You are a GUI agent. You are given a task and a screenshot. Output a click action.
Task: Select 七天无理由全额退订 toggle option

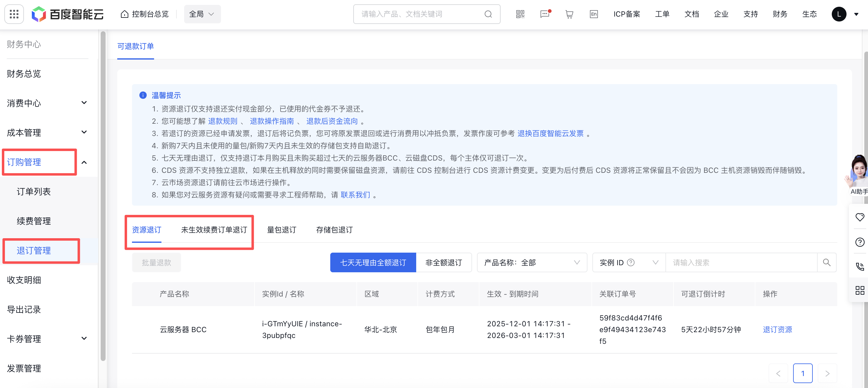[x=373, y=262]
